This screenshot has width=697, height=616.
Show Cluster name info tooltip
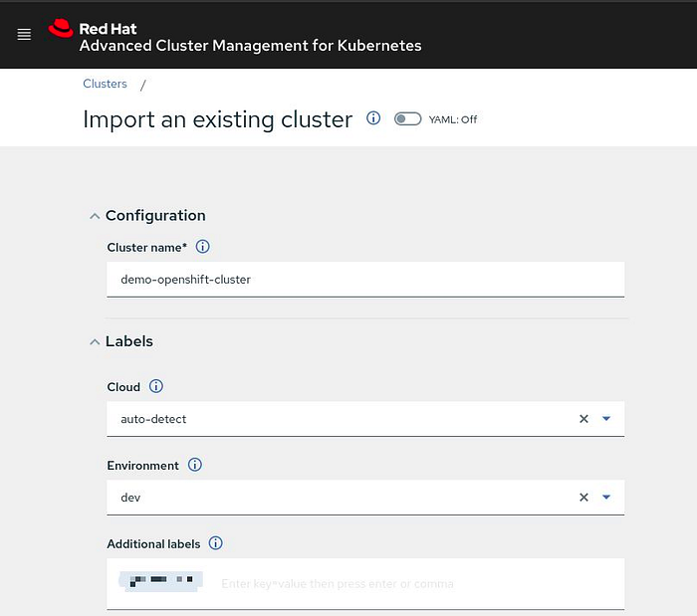tap(203, 247)
